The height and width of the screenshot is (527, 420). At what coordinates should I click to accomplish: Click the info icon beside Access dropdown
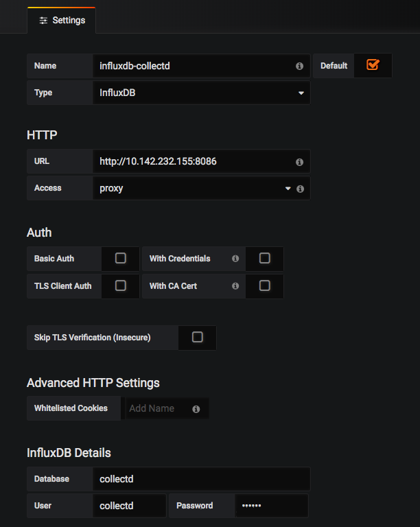point(300,189)
